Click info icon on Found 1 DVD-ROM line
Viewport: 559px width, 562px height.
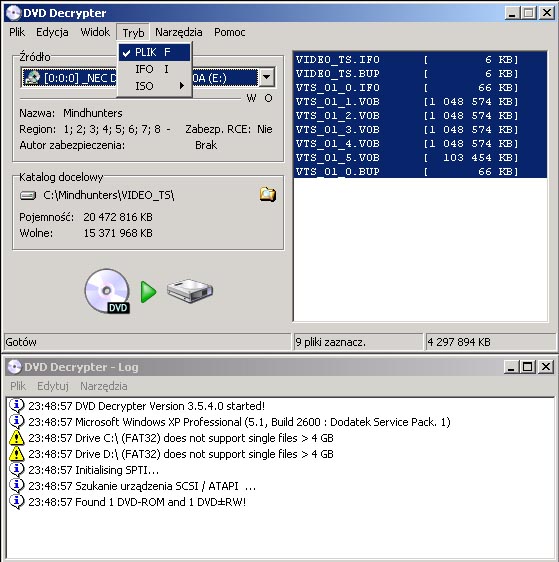coord(16,502)
